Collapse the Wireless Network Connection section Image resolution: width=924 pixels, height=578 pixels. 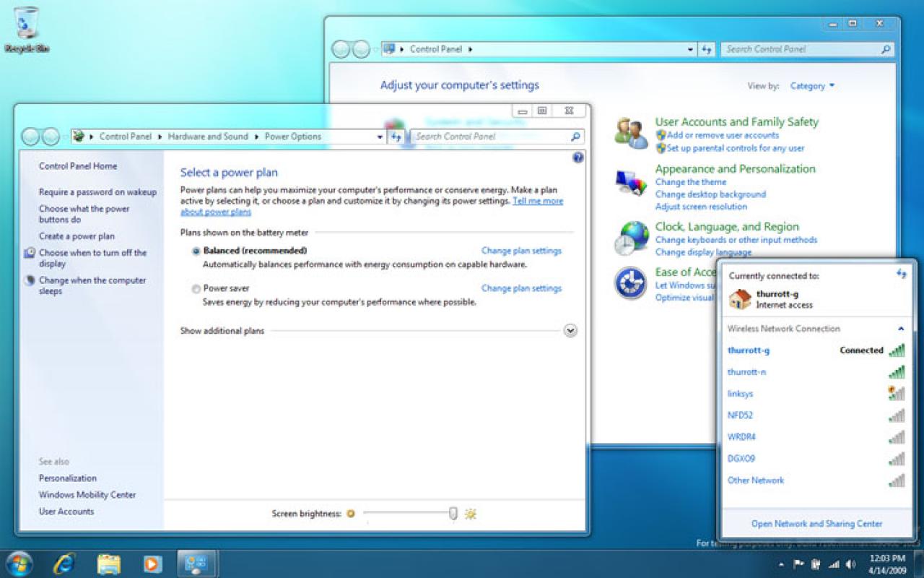point(900,329)
